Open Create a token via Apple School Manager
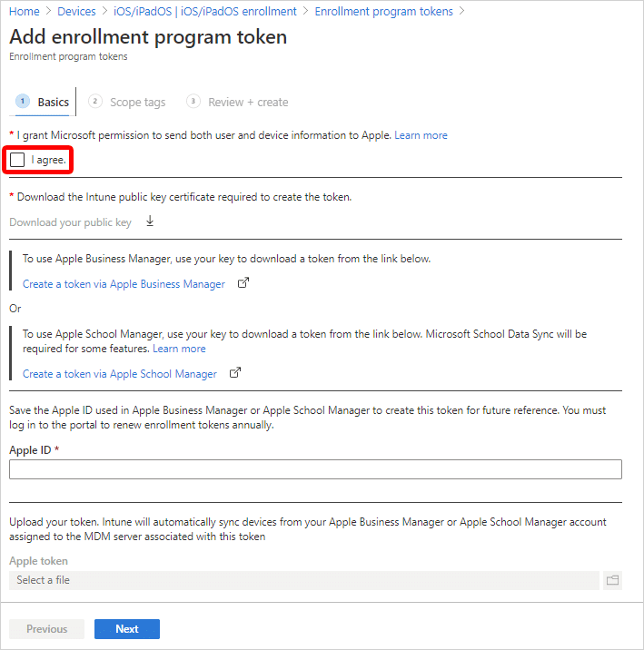 119,374
